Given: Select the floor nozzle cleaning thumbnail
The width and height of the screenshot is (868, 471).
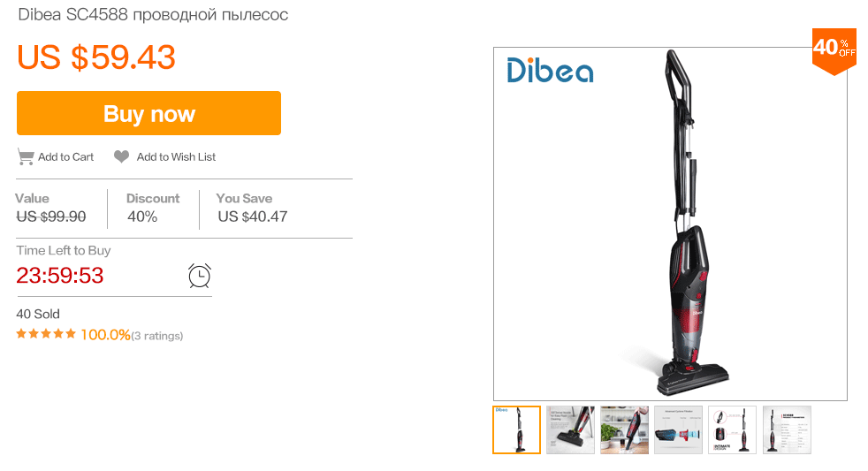Looking at the screenshot, I should click(570, 429).
